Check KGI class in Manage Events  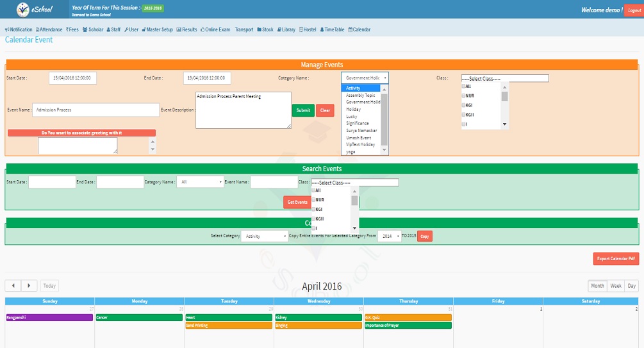[463, 105]
